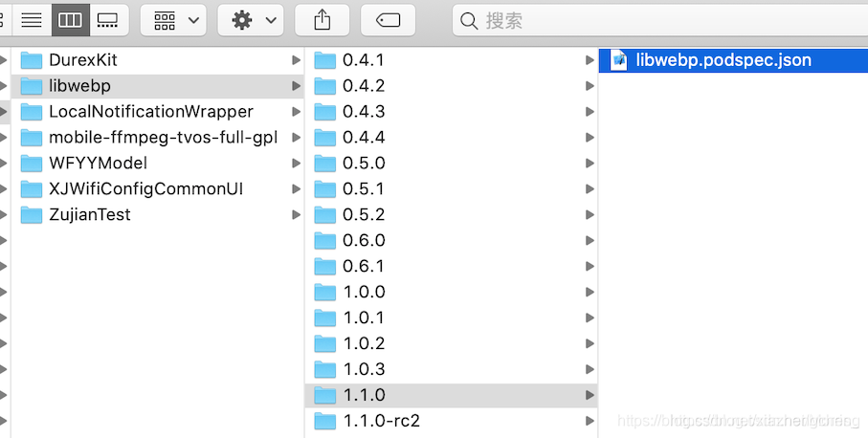Click the 0.5.2 version label

tap(364, 214)
